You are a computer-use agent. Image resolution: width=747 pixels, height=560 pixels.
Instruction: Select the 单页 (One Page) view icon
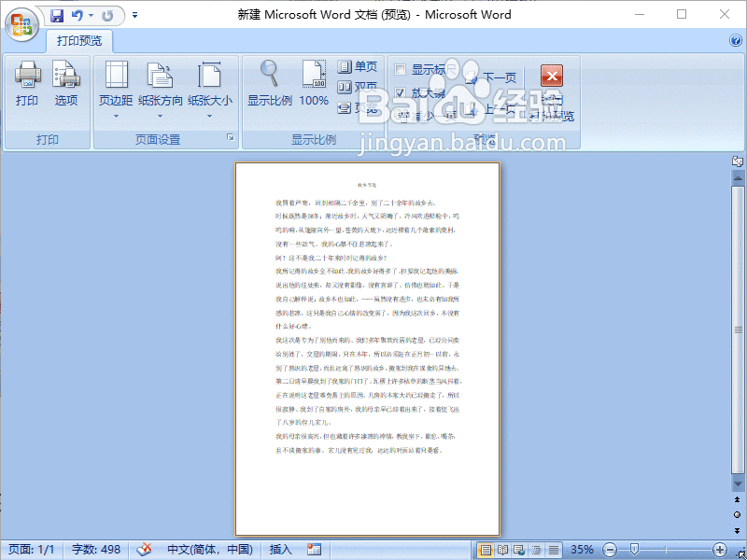[x=356, y=66]
